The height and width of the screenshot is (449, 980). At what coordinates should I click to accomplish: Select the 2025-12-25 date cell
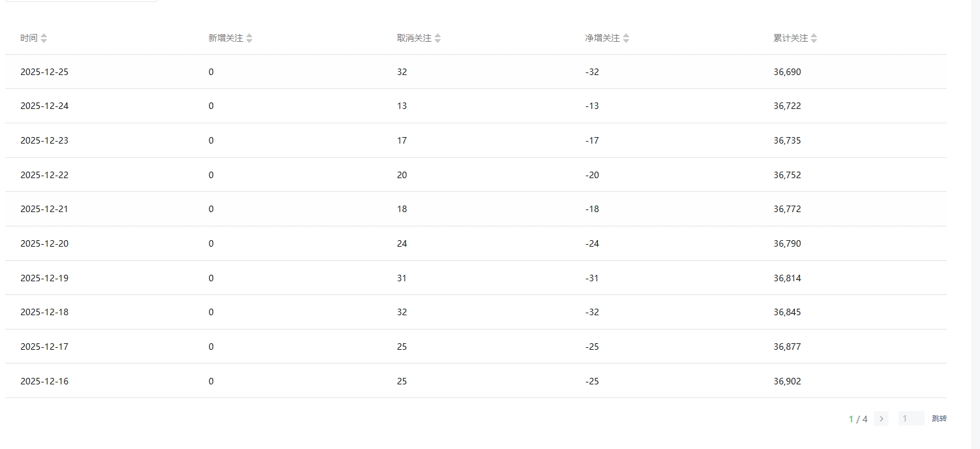click(44, 72)
